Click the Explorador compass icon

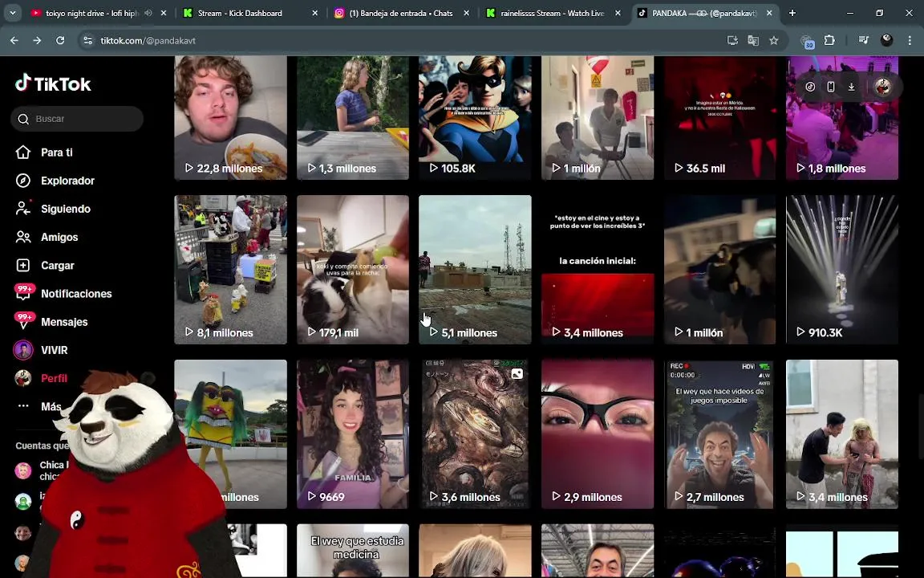[x=23, y=181]
